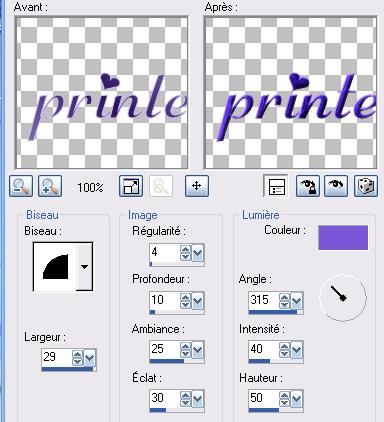Screen dimensions: 384x422
Task: Click the Ambiance field showing 25
Action: point(165,350)
